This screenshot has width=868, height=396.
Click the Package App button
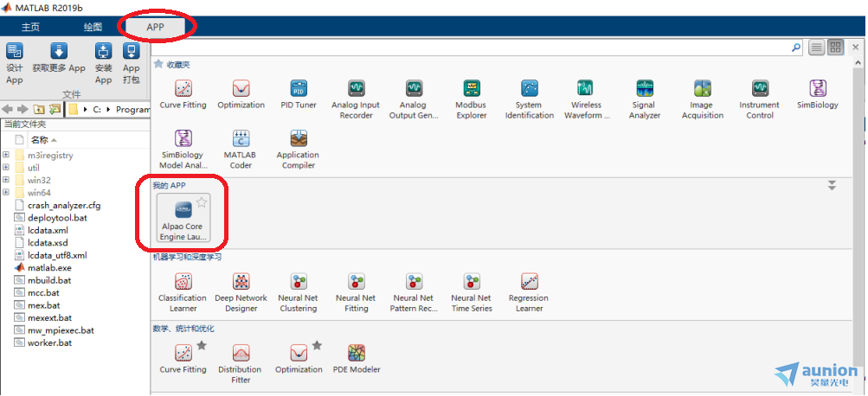[132, 63]
